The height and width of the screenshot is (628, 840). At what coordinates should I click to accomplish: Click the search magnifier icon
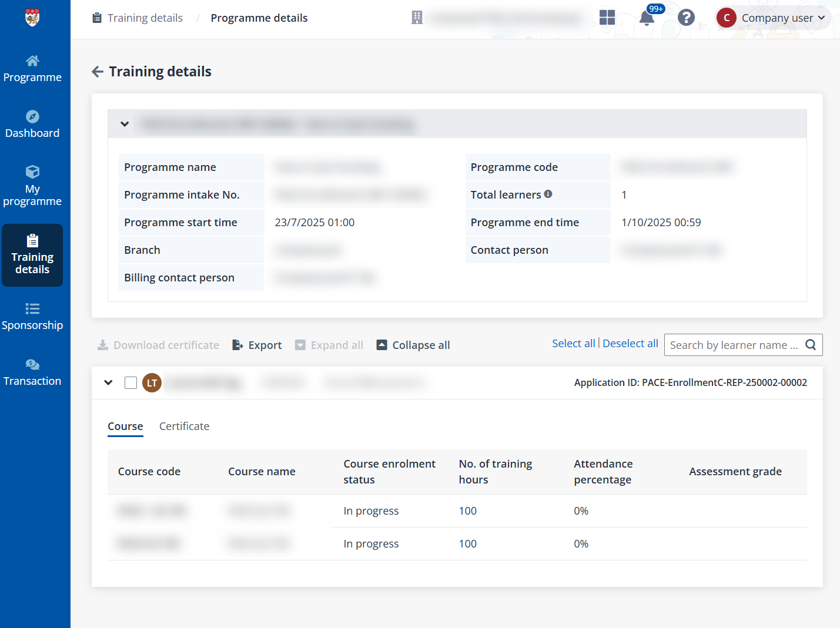coord(811,345)
